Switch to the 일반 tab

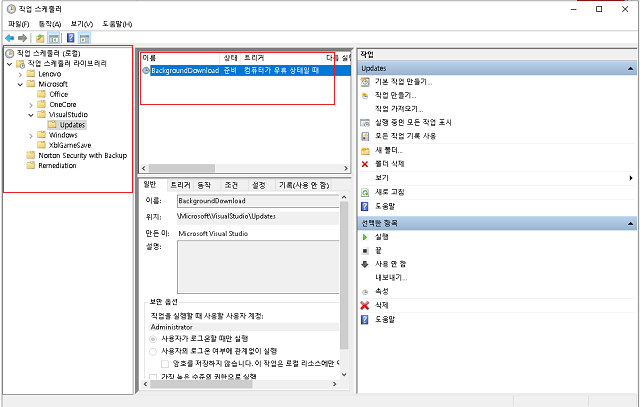[150, 185]
